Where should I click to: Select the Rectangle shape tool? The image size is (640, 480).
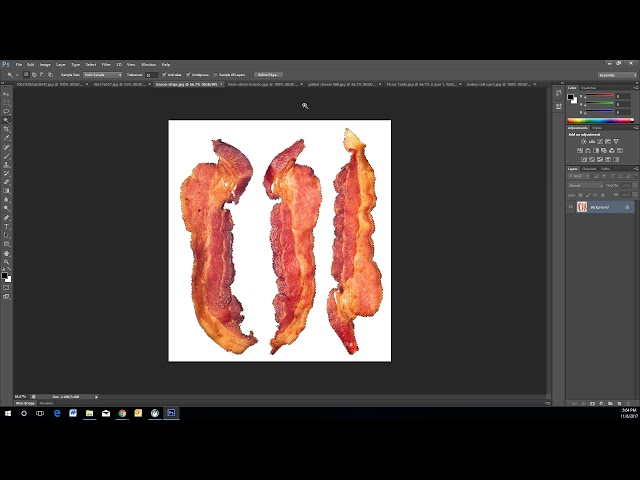click(x=6, y=244)
